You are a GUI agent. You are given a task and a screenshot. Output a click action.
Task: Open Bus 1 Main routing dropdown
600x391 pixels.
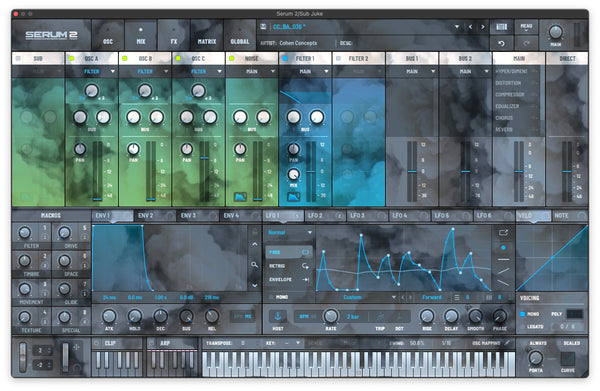pos(412,71)
